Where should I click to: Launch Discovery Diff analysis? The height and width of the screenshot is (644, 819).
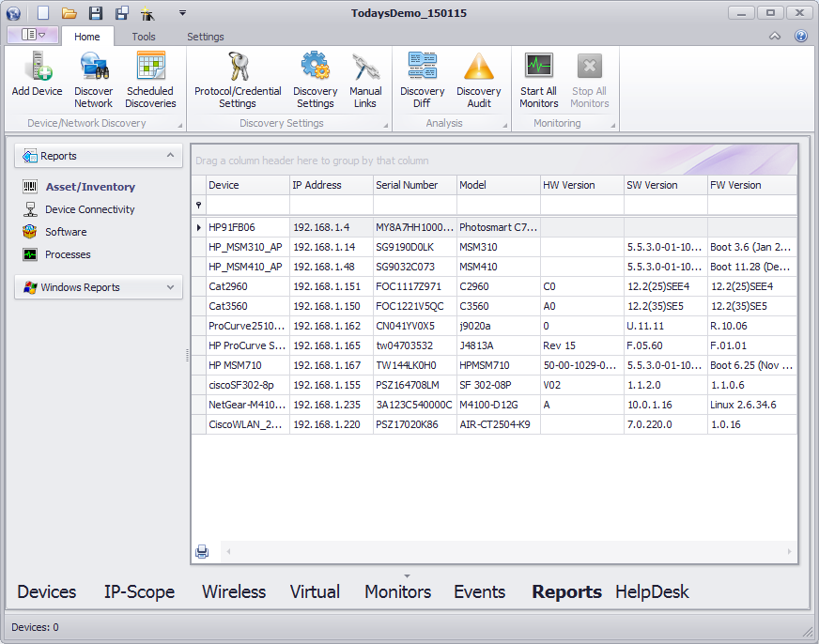422,80
